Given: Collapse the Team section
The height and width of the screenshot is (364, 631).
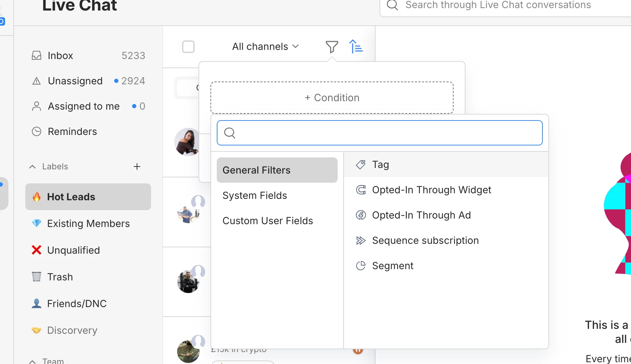Looking at the screenshot, I should pyautogui.click(x=32, y=361).
